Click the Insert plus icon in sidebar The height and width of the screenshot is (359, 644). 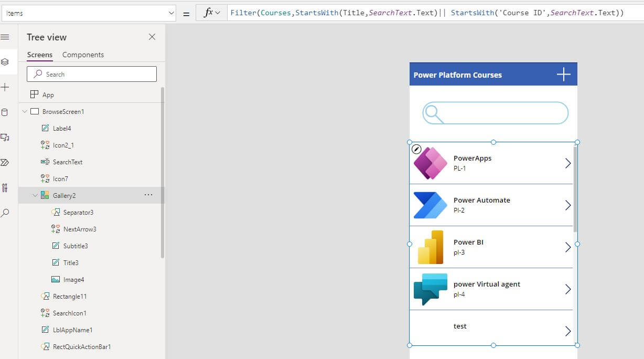pyautogui.click(x=5, y=87)
